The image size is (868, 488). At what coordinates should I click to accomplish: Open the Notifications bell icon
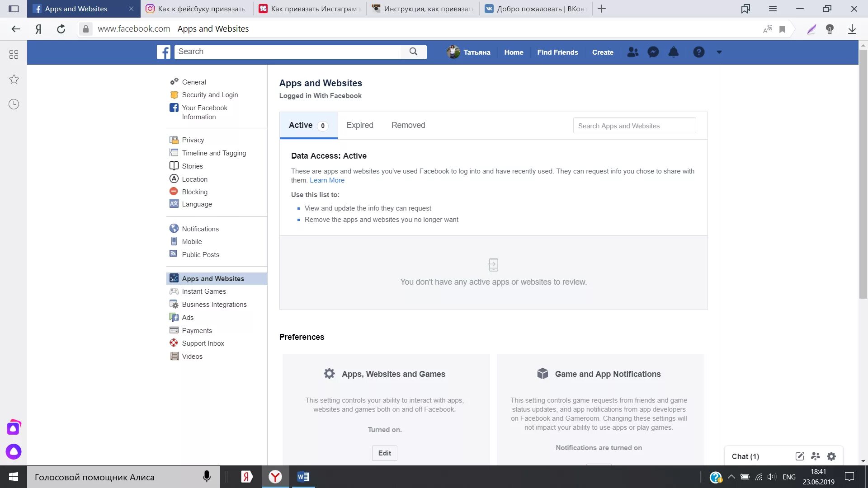pos(673,52)
